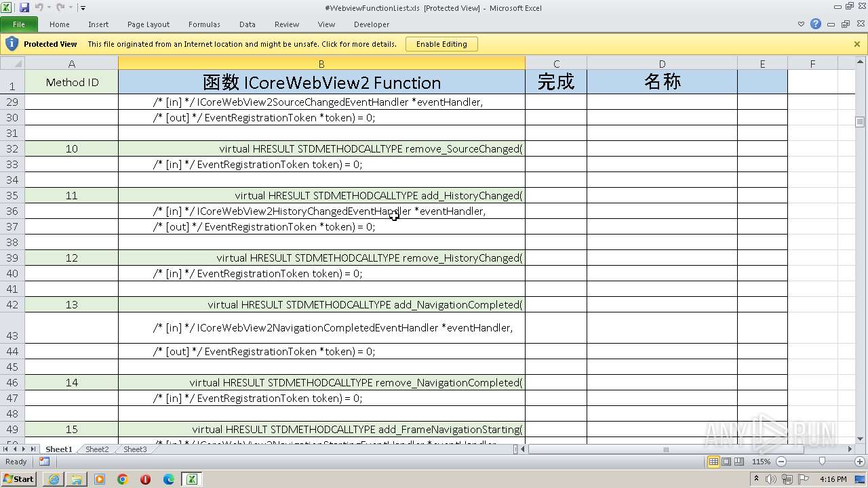Click the '函数 ICoreWebView2 Function' header cell
The height and width of the screenshot is (488, 868).
click(x=321, y=82)
